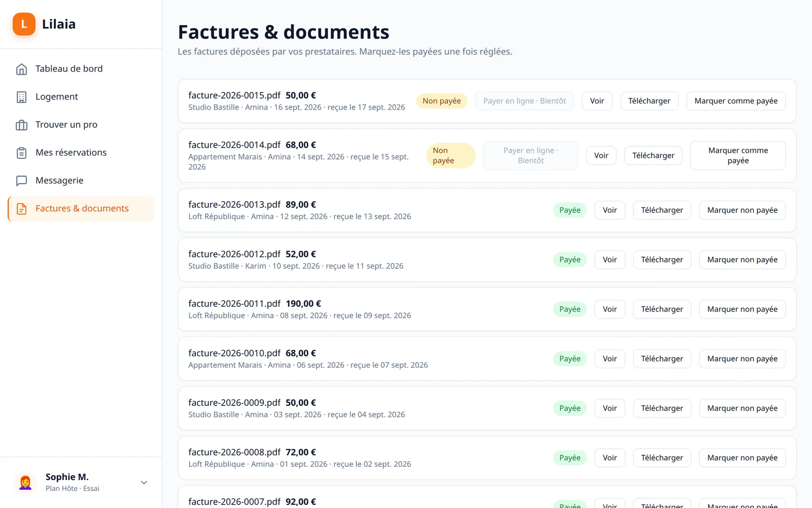View facture-2026-0010.pdf
The width and height of the screenshot is (812, 508).
610,359
